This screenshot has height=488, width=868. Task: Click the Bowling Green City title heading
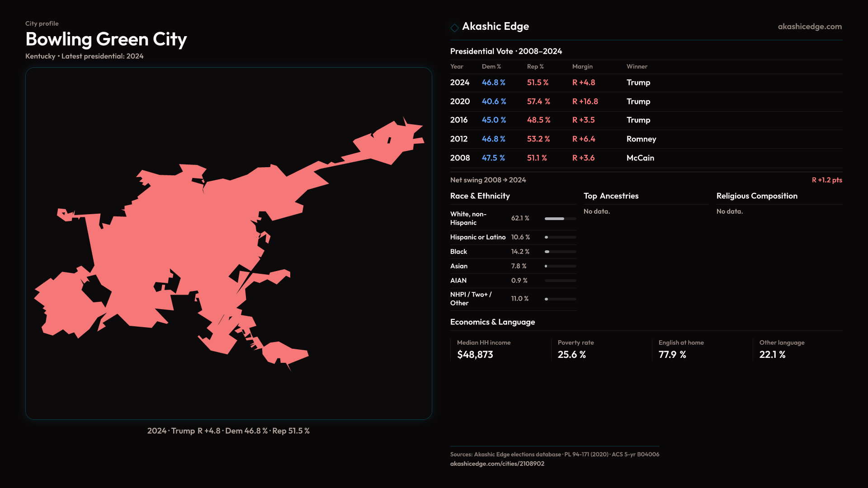pyautogui.click(x=106, y=39)
